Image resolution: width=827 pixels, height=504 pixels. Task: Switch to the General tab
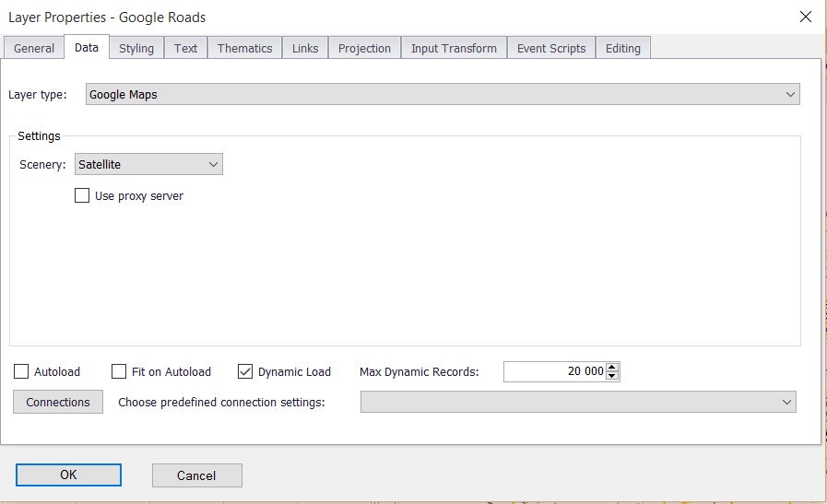(x=34, y=48)
